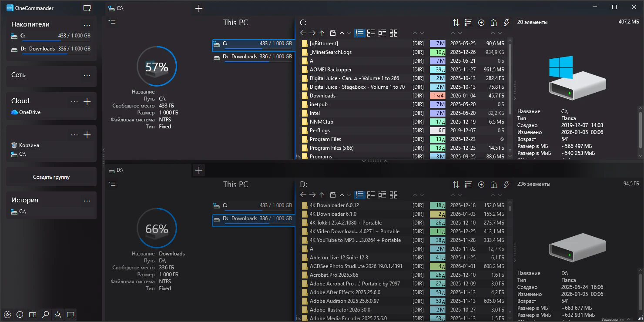Open search with the magnifier icon
This screenshot has width=644, height=322.
coord(45,314)
